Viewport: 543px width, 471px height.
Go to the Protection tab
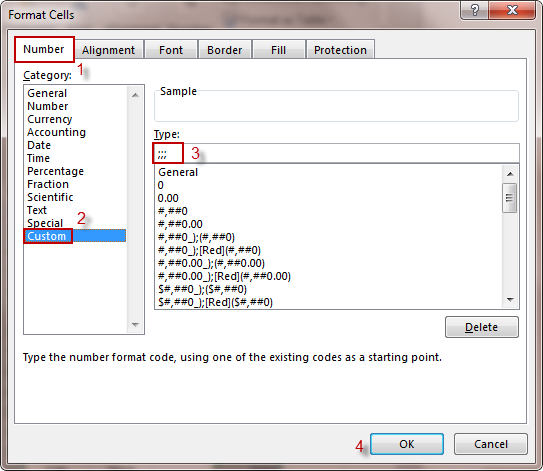tap(340, 50)
